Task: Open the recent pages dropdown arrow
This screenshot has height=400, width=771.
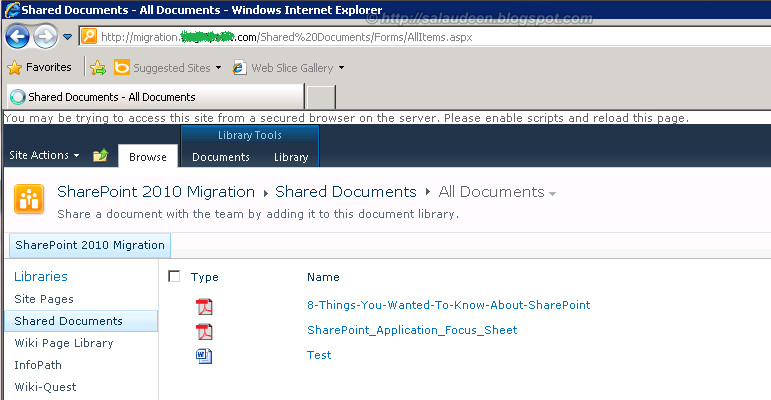Action: pyautogui.click(x=67, y=37)
